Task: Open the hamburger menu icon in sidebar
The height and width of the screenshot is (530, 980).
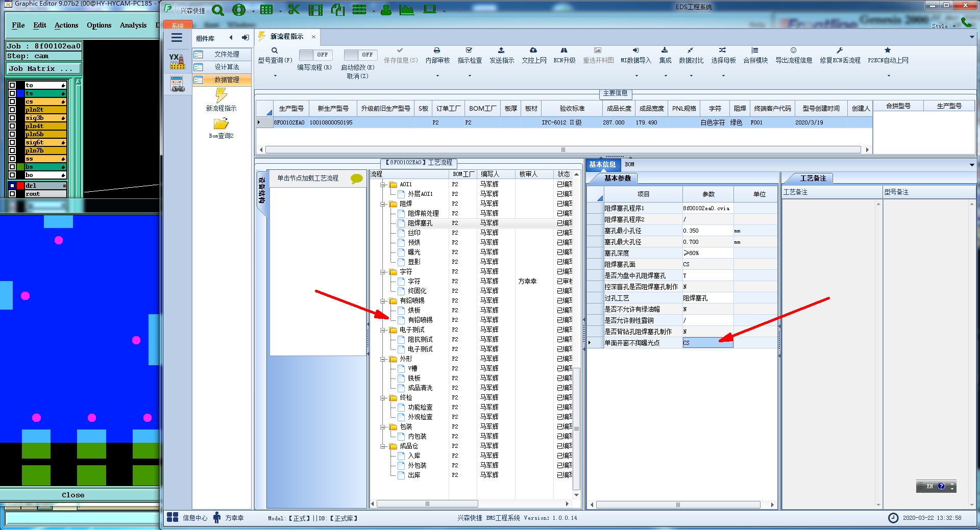Action: point(177,38)
